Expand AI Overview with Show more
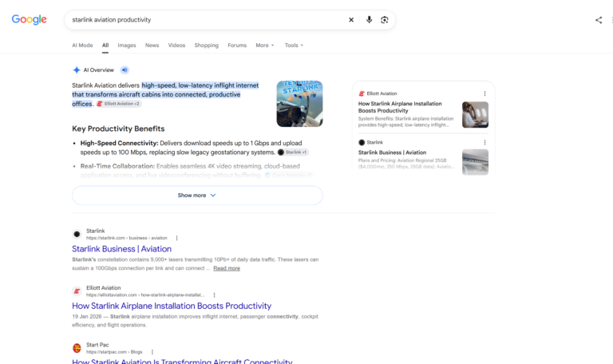 (197, 195)
